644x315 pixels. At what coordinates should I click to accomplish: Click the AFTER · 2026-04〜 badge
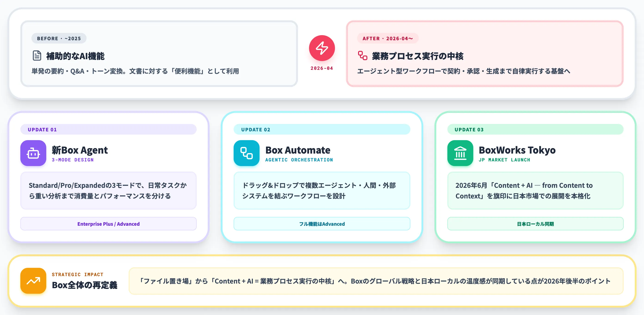coord(388,38)
